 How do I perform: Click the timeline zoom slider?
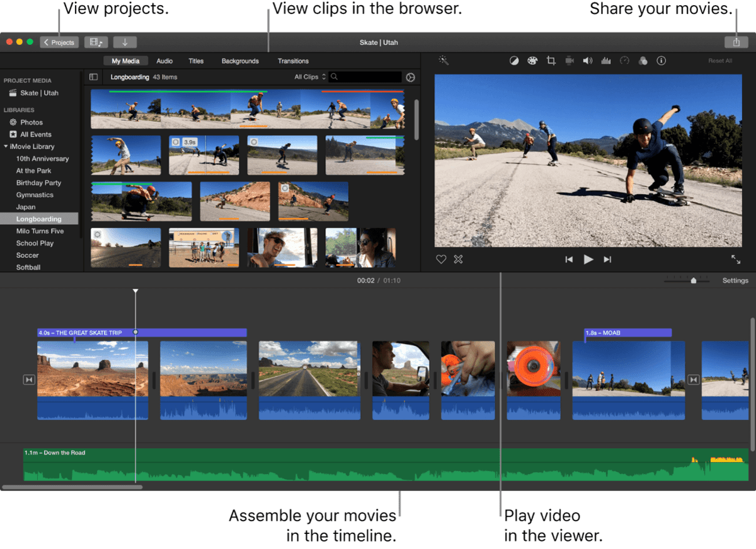click(x=693, y=280)
